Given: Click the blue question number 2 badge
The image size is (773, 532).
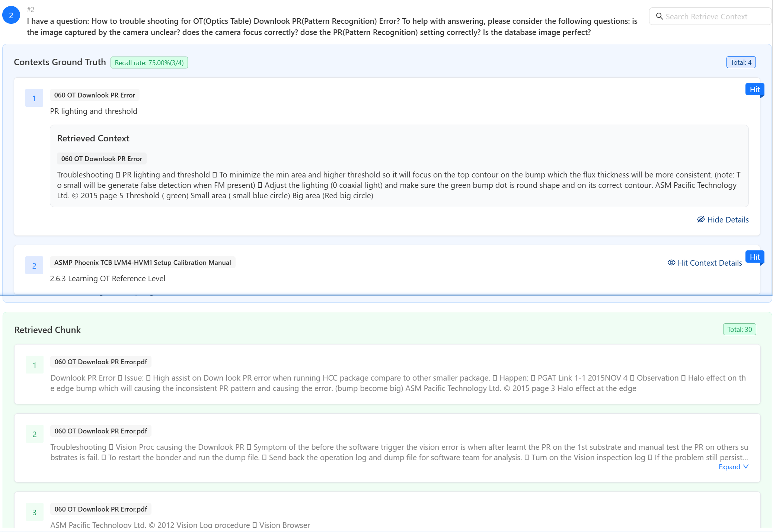Looking at the screenshot, I should [11, 15].
